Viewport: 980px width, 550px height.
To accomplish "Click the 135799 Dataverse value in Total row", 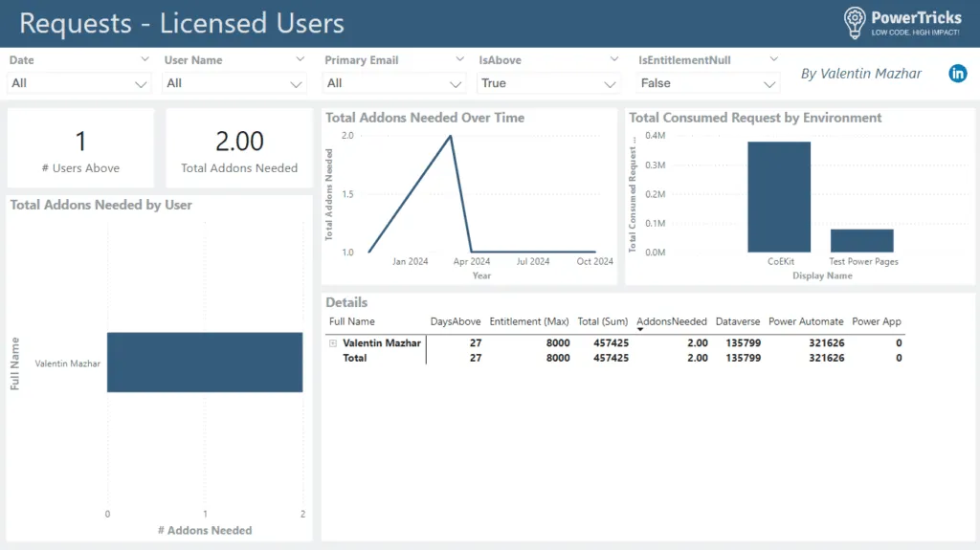I will pyautogui.click(x=743, y=358).
